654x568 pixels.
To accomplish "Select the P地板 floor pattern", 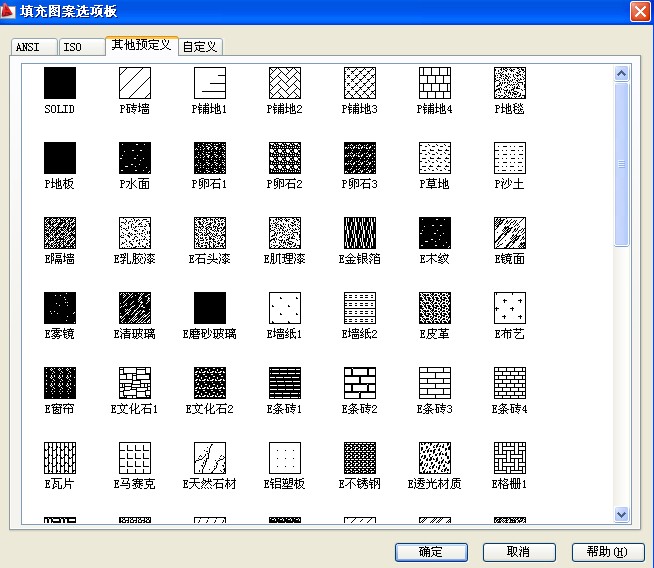I will click(60, 158).
